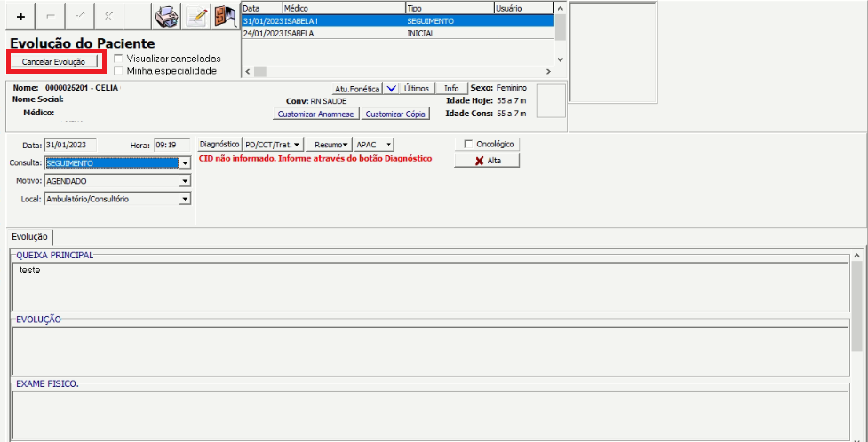Print the record with printer icon
This screenshot has height=442, width=868.
167,17
